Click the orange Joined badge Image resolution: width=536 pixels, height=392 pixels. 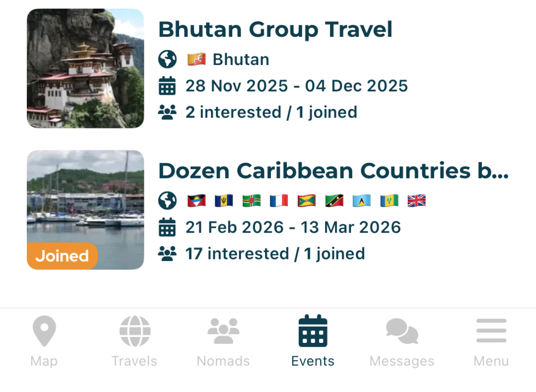tap(62, 256)
